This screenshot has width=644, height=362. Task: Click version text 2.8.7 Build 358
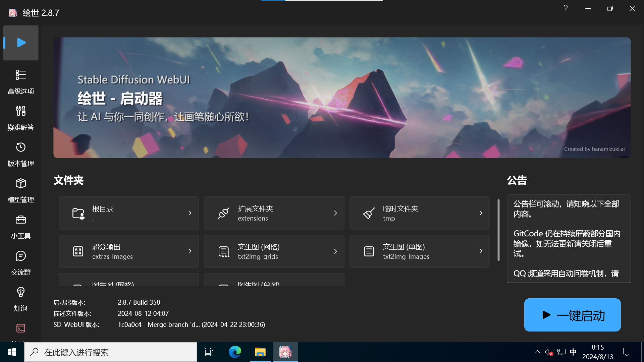coord(139,302)
